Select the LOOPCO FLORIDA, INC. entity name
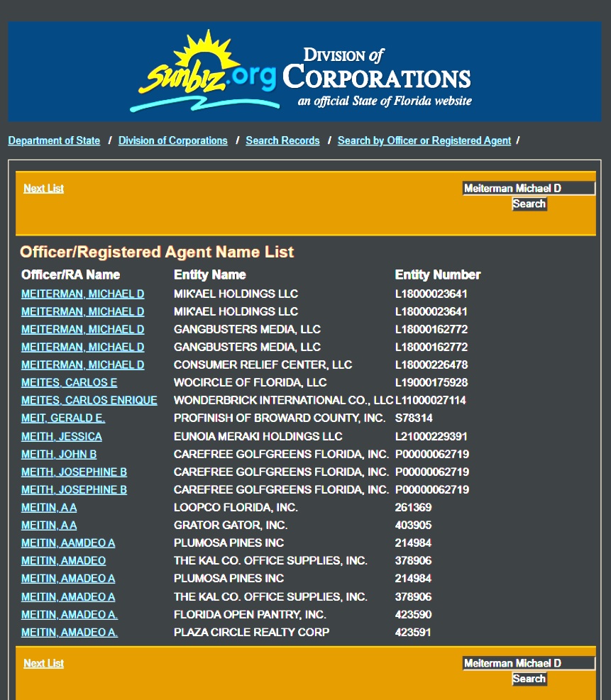611x700 pixels. (236, 508)
